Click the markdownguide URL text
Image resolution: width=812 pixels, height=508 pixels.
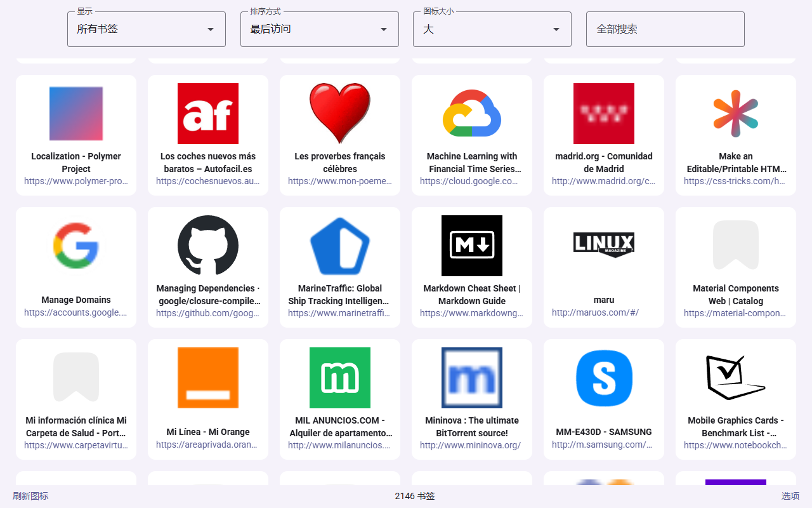click(x=472, y=313)
